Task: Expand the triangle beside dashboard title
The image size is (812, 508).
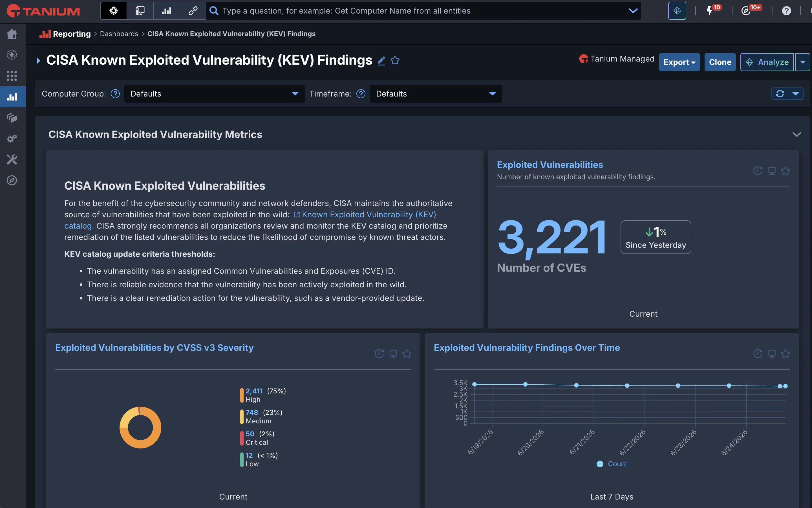Action: tap(38, 60)
